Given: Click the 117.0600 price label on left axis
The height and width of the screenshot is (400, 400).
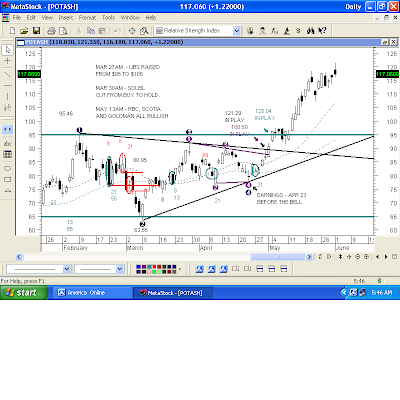Looking at the screenshot, I should pos(29,74).
